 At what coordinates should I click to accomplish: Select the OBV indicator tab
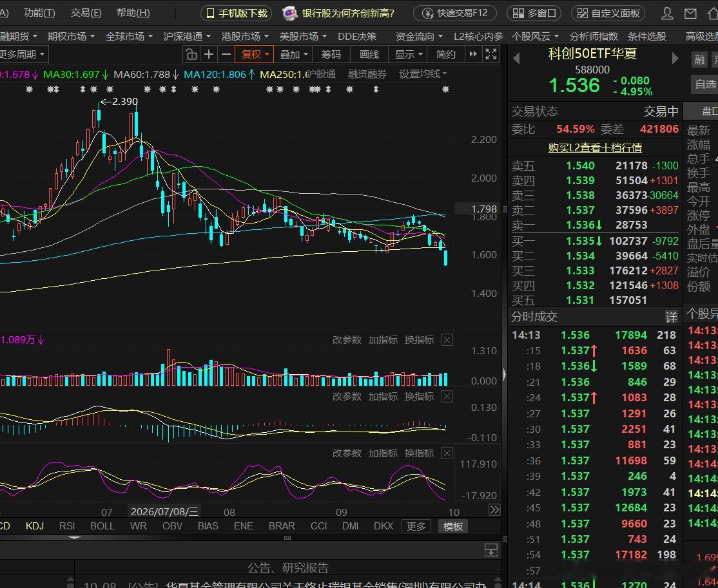[x=172, y=526]
